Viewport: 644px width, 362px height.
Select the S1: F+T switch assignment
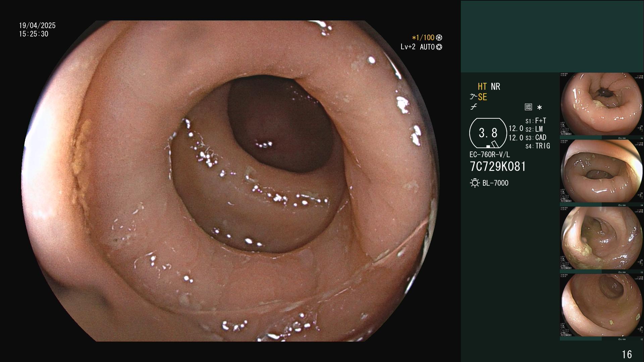(x=536, y=121)
